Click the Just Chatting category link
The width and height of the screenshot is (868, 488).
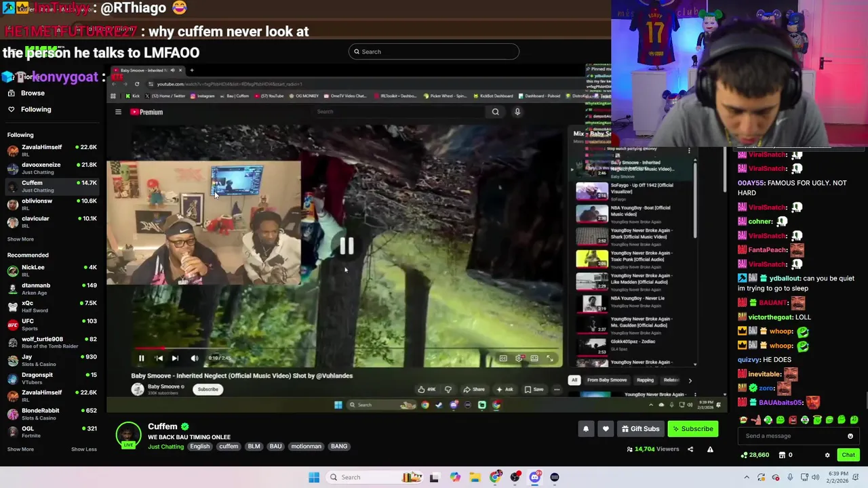tap(165, 447)
